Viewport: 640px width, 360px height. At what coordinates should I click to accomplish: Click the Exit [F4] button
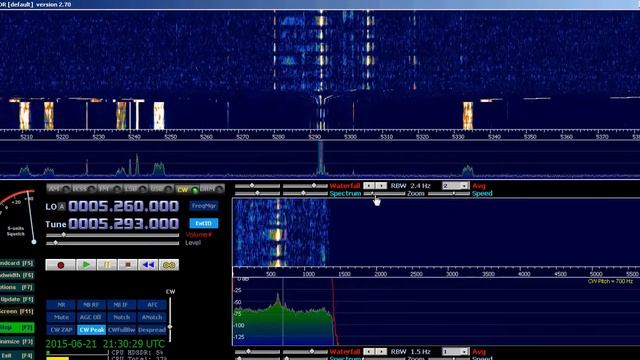coord(17,356)
